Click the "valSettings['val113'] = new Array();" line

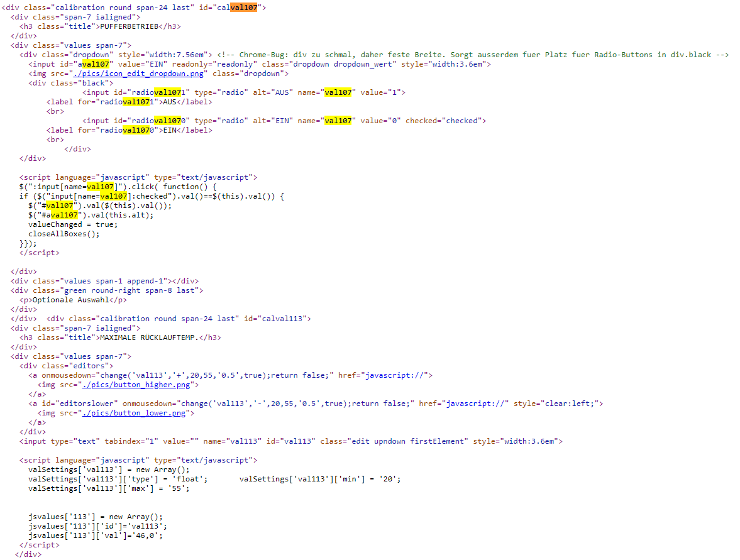click(109, 470)
